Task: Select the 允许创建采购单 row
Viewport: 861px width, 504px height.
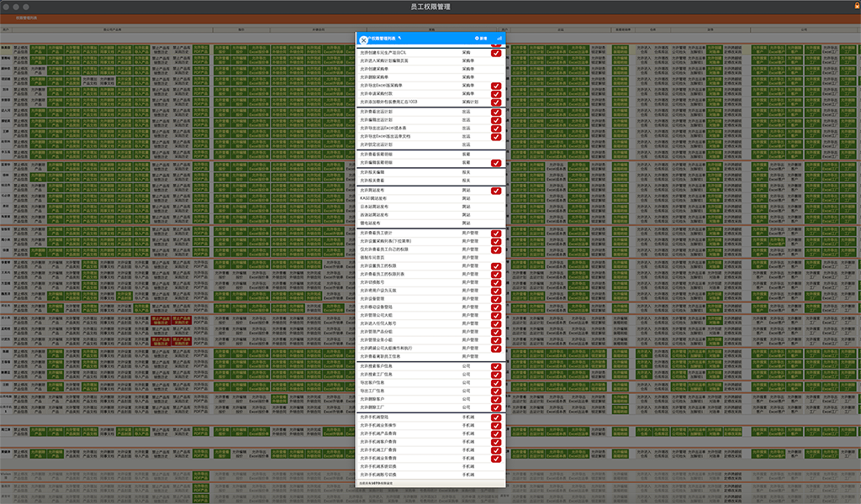Action: click(x=430, y=69)
